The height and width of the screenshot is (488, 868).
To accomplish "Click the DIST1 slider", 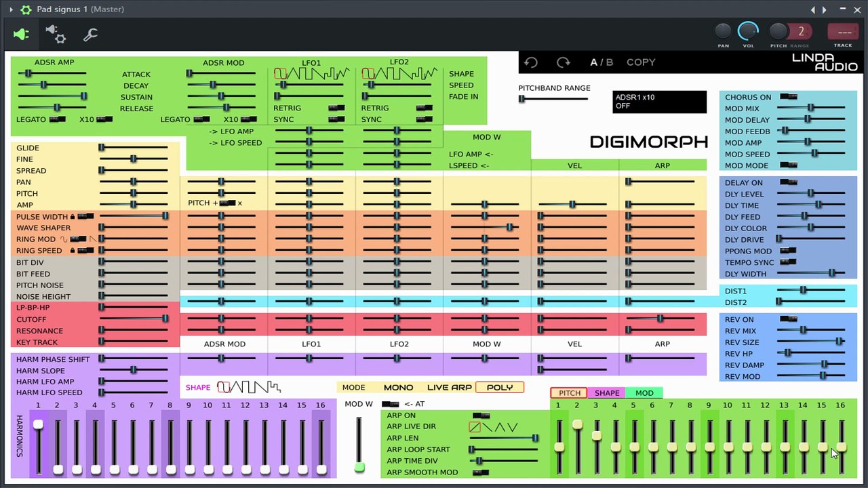I will [x=811, y=290].
